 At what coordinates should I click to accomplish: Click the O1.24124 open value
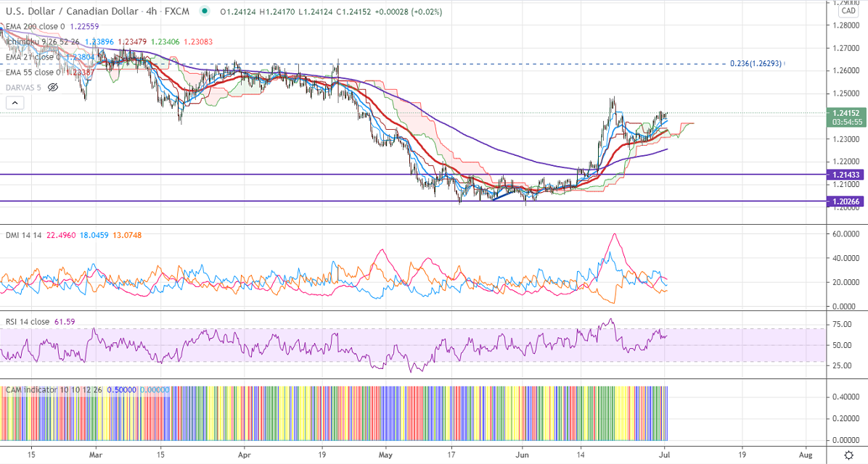[238, 11]
